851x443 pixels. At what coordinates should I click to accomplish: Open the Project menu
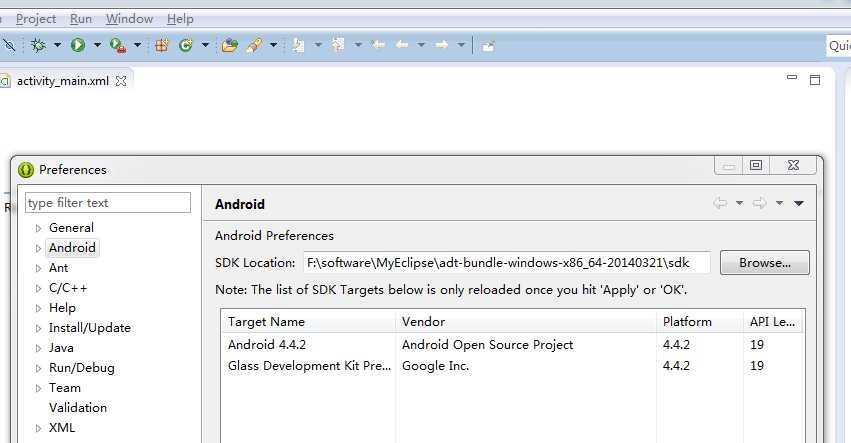pyautogui.click(x=36, y=19)
